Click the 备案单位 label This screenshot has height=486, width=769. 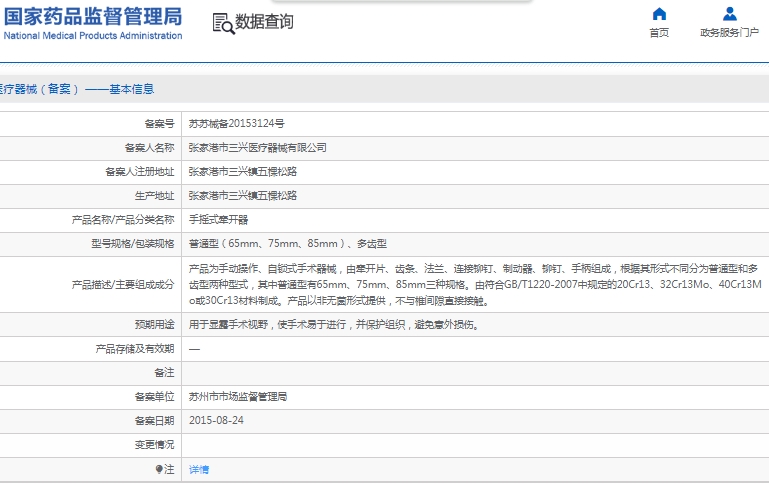[154, 397]
